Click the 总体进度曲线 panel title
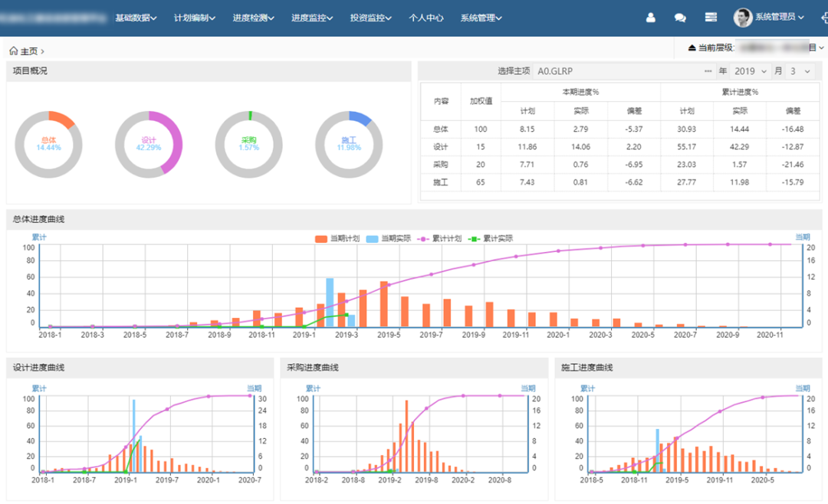 pyautogui.click(x=38, y=219)
